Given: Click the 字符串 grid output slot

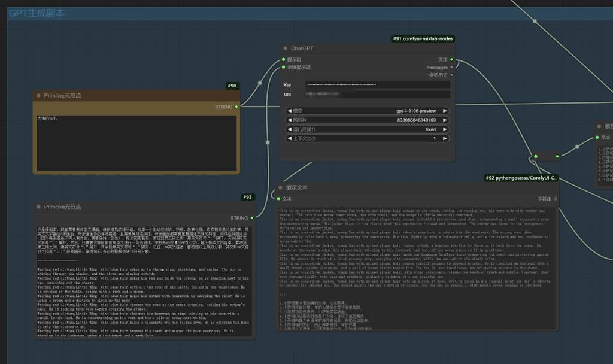Looking at the screenshot, I should 555,199.
